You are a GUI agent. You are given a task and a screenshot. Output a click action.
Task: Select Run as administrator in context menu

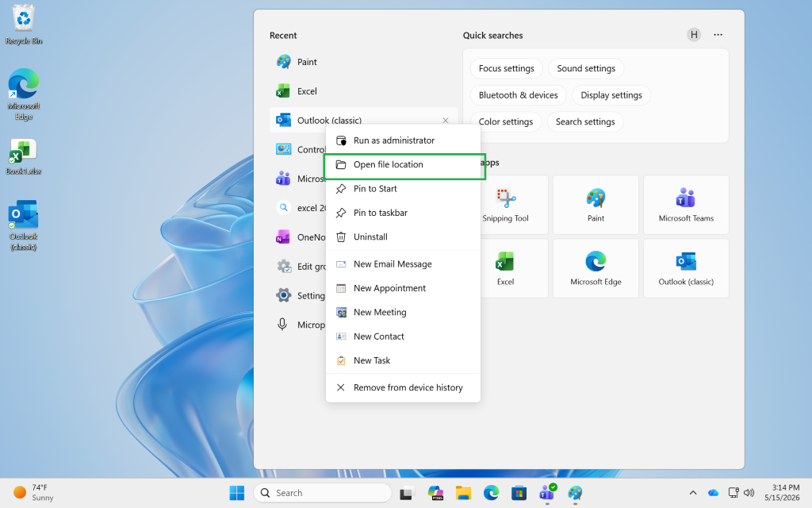click(403, 140)
